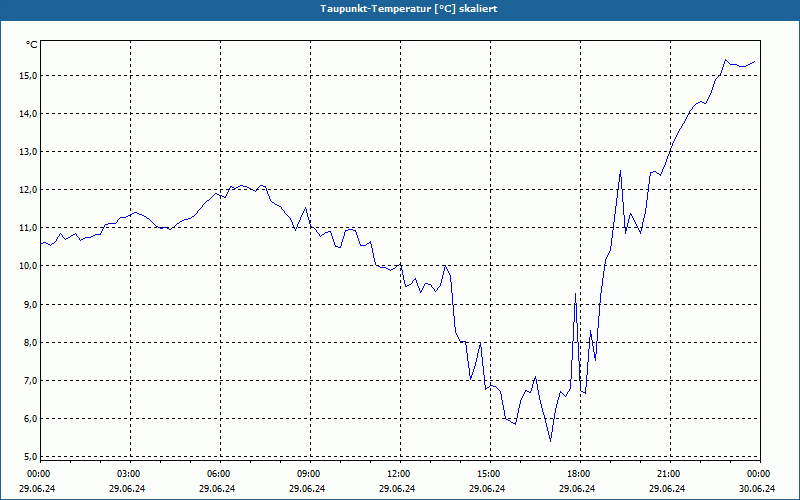Click the 21:00 time label
This screenshot has width=800, height=500.
coord(670,474)
